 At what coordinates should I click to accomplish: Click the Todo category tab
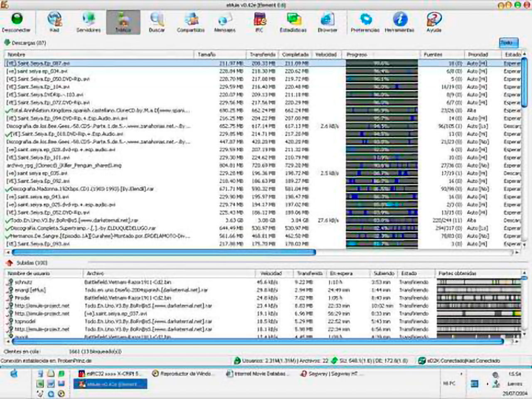[508, 42]
